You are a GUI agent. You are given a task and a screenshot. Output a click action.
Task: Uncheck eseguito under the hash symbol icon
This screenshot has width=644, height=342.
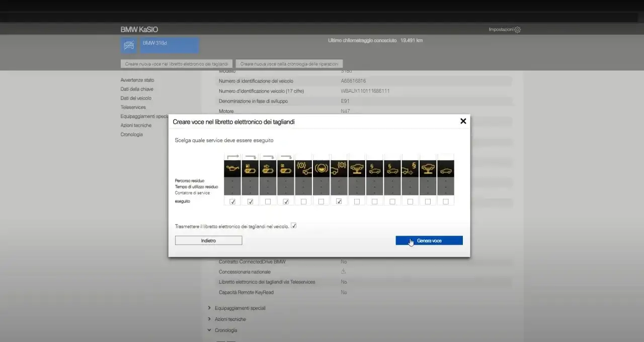point(286,201)
